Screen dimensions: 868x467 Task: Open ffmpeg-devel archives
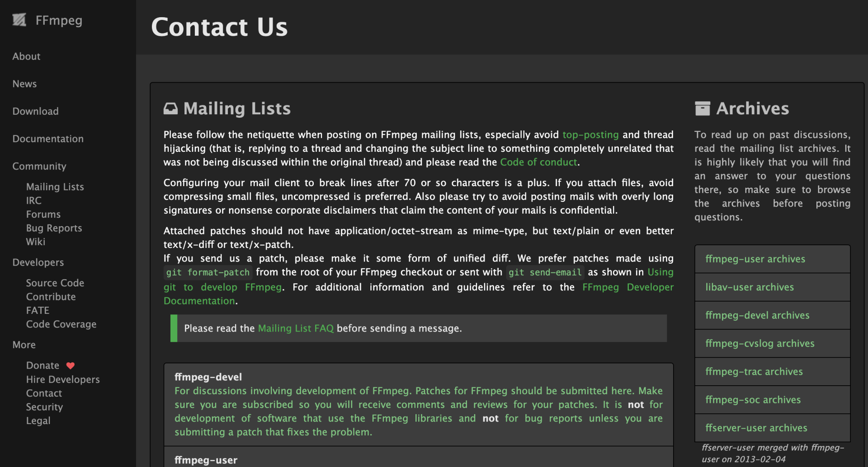[x=757, y=315]
